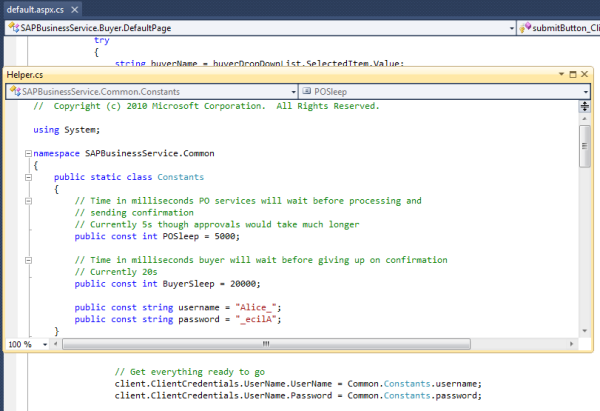The width and height of the screenshot is (600, 411).
Task: Click the class icon beside SAPBusinessService.Common.Constants
Action: coord(15,91)
